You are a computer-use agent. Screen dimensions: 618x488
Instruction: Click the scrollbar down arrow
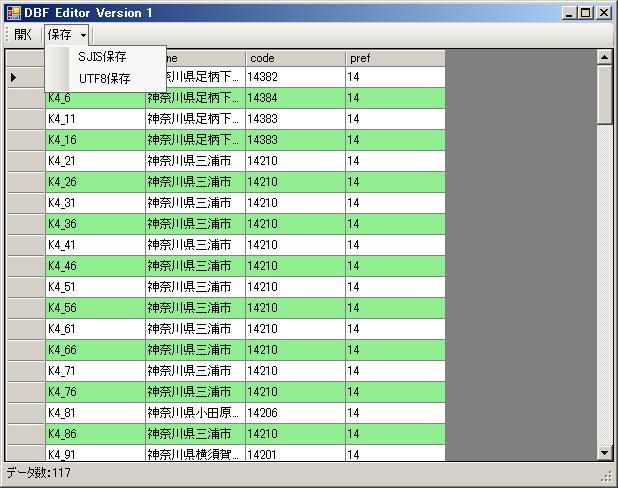click(x=603, y=453)
